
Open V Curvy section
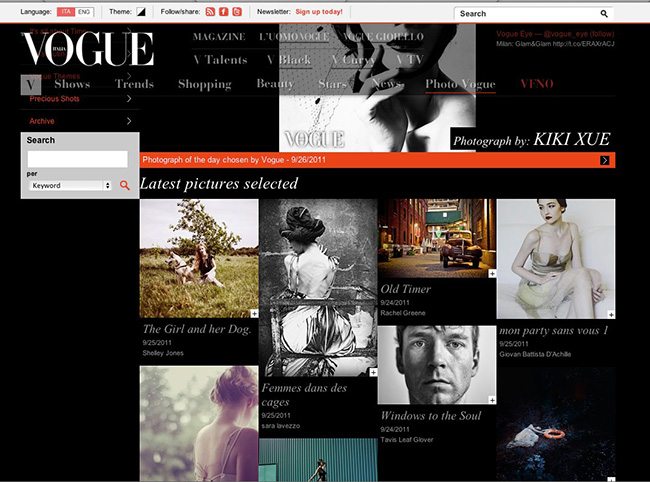coord(353,60)
